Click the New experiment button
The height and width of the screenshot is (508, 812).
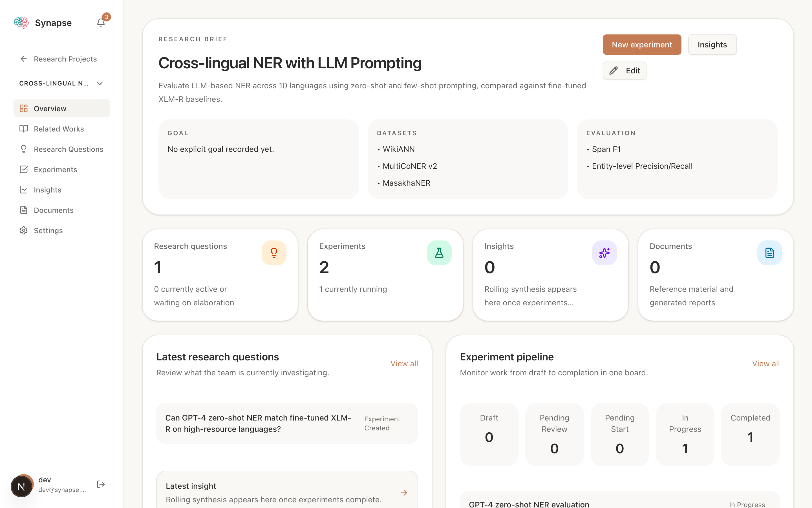[x=642, y=45]
